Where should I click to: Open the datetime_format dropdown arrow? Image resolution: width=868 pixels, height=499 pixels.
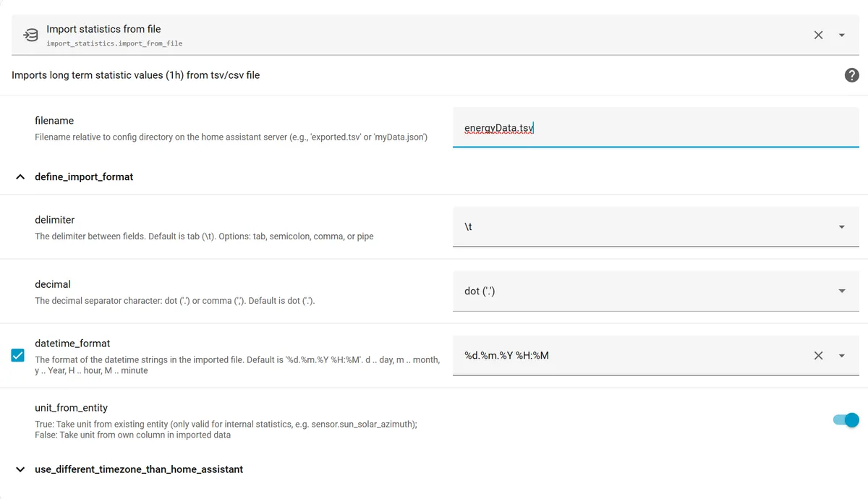tap(842, 355)
